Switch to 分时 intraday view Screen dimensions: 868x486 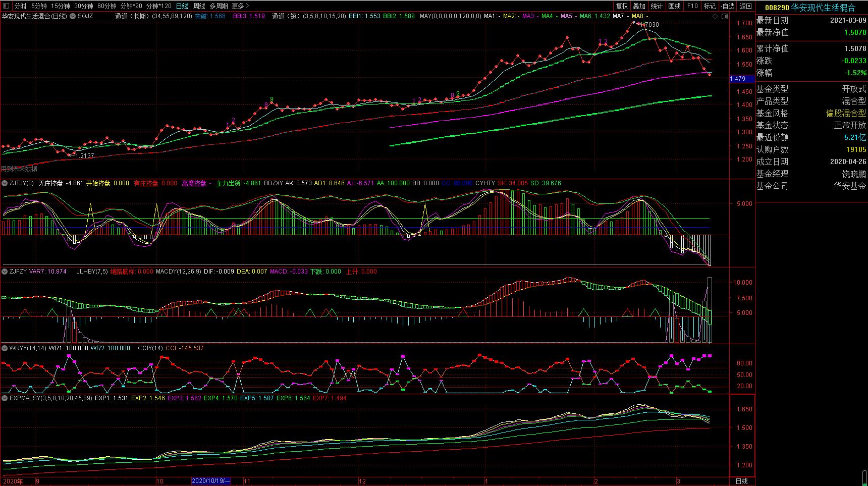(x=20, y=6)
